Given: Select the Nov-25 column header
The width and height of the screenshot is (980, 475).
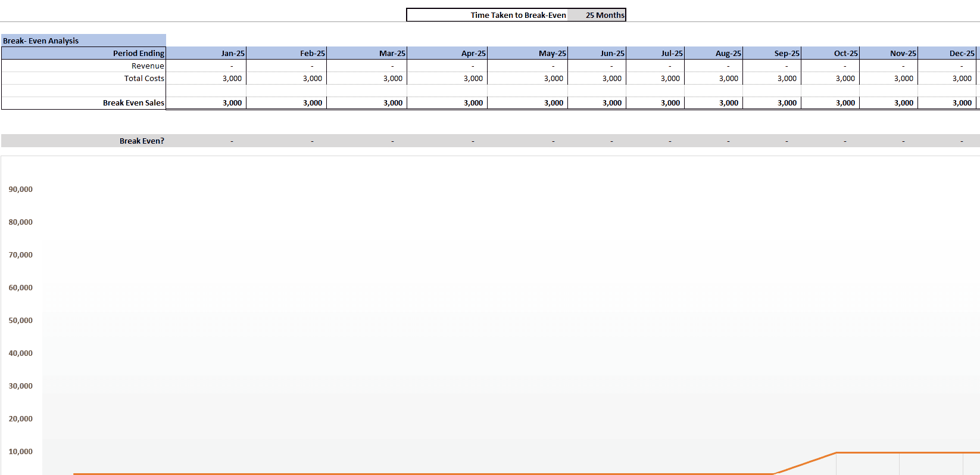Looking at the screenshot, I should tap(889, 53).
